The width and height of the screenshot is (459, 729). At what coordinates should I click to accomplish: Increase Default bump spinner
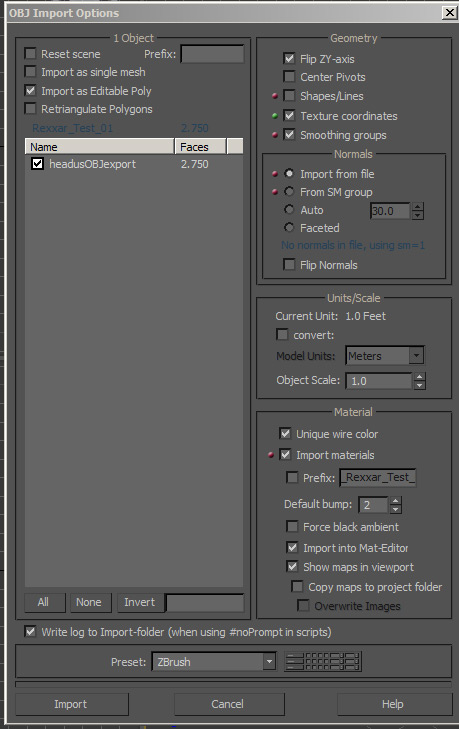(x=395, y=501)
